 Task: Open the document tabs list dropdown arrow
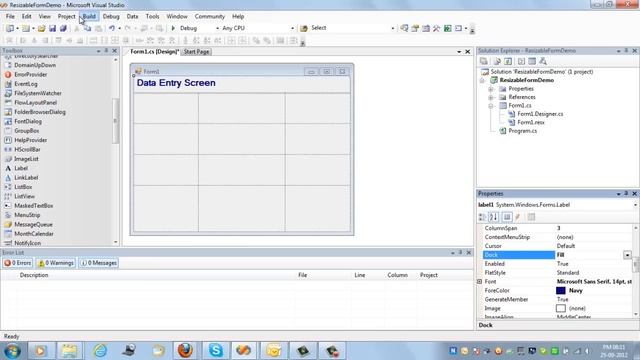pyautogui.click(x=459, y=52)
